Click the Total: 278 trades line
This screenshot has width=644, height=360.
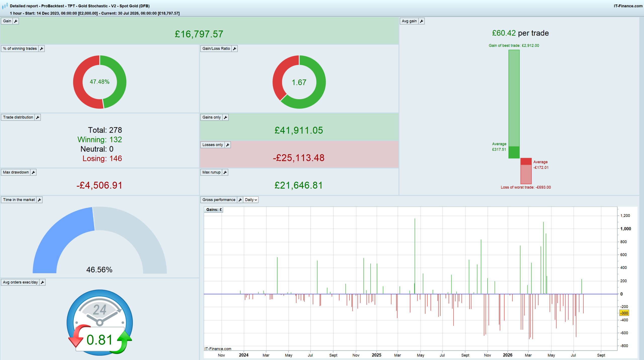[x=105, y=130]
